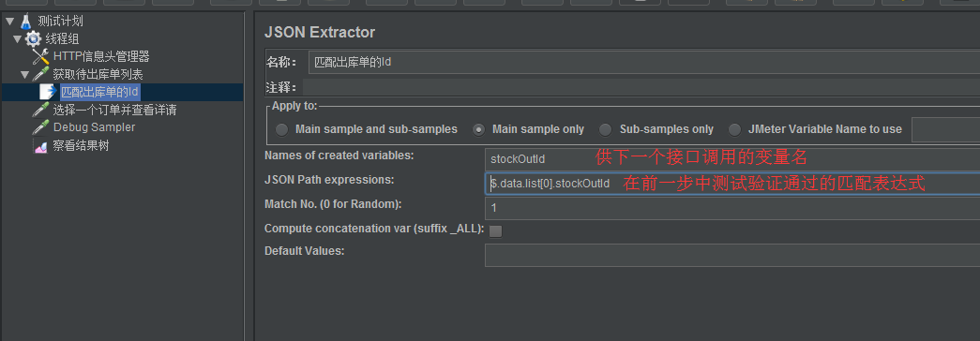Toggle Compute concatenation var checkbox
Image resolution: width=980 pixels, height=341 pixels.
pyautogui.click(x=495, y=231)
